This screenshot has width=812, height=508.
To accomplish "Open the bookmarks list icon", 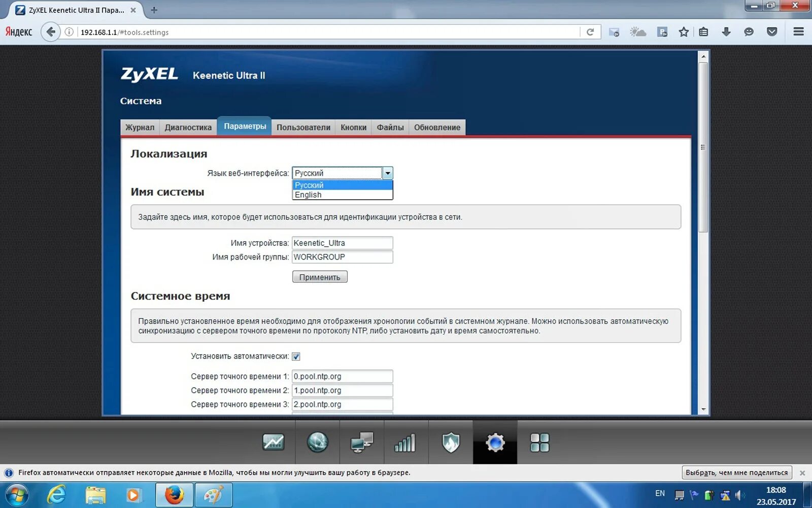I will tap(703, 32).
